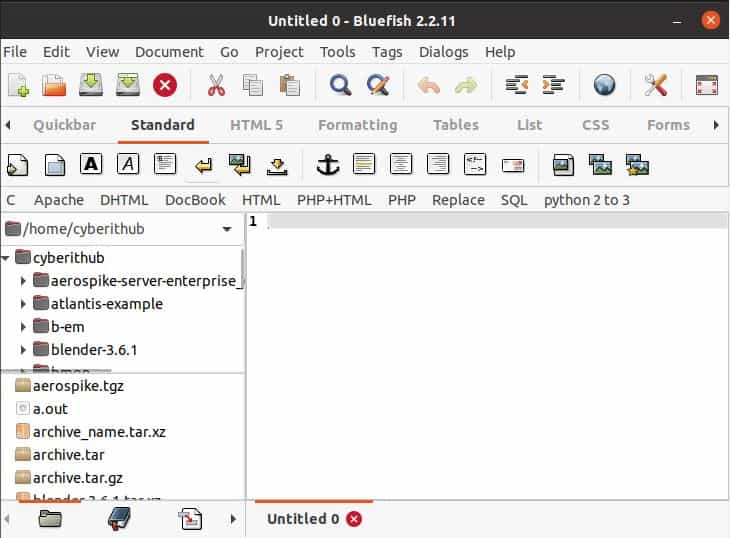Open the /home/cyberithub directory dropdown
Image resolution: width=730 pixels, height=538 pixels.
click(x=227, y=229)
